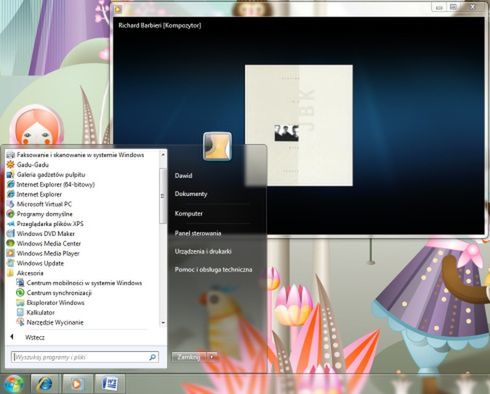This screenshot has height=394, width=490.
Task: Click the Media Player title bar icon
Action: point(118,9)
